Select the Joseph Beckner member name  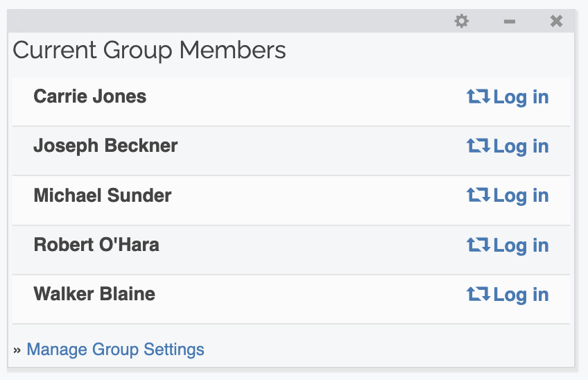coord(105,146)
